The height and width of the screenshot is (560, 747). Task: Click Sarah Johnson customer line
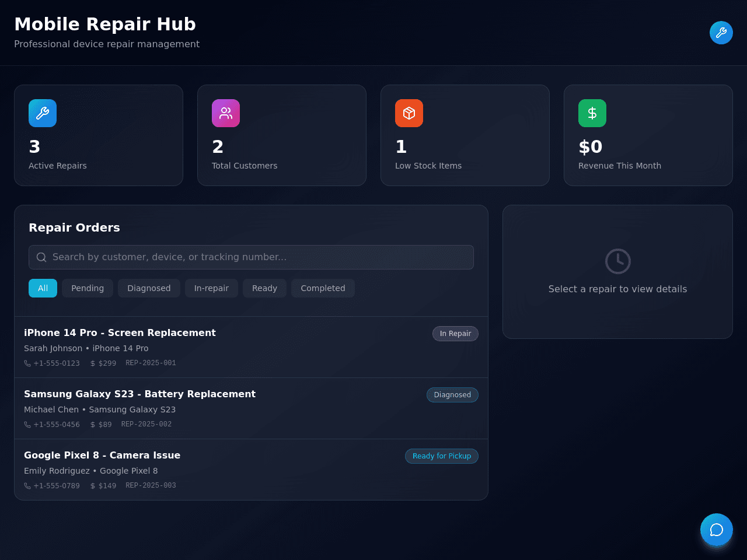(86, 348)
